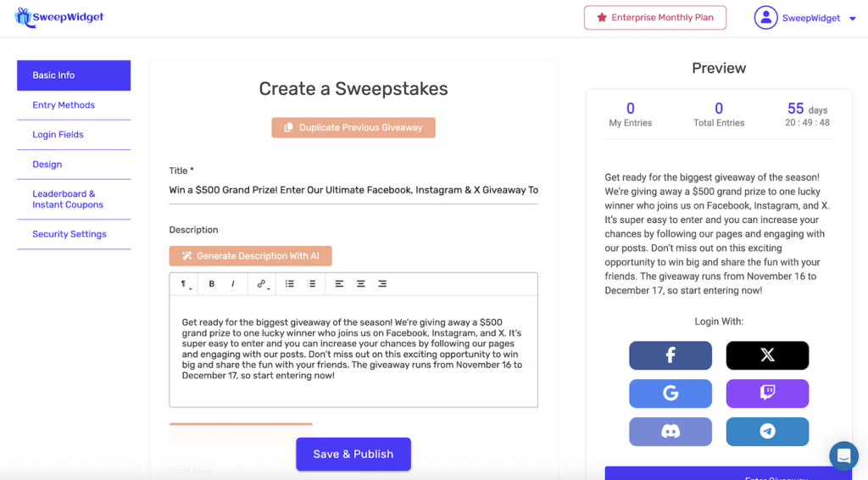Open the chat support widget
868x480 pixels.
pyautogui.click(x=843, y=456)
